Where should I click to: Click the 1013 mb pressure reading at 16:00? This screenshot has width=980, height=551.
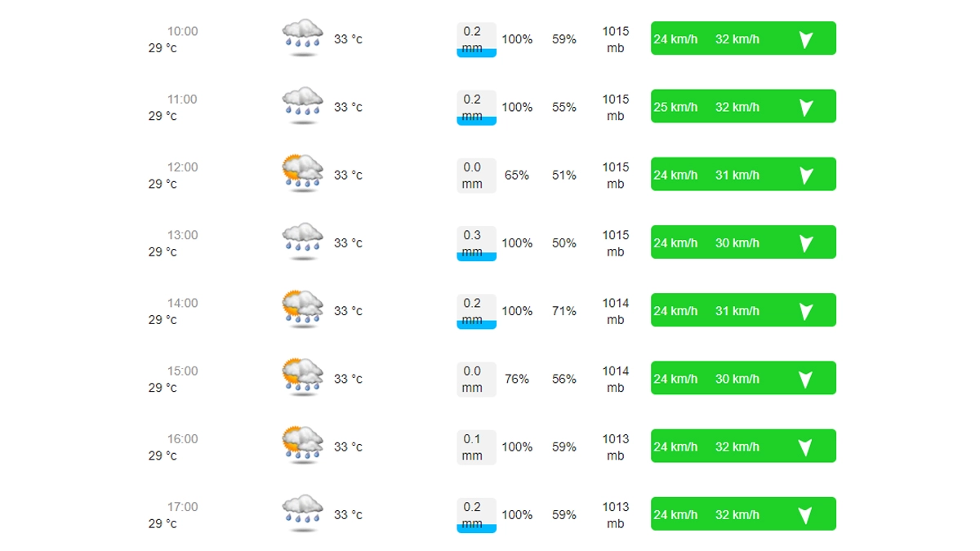tap(616, 447)
